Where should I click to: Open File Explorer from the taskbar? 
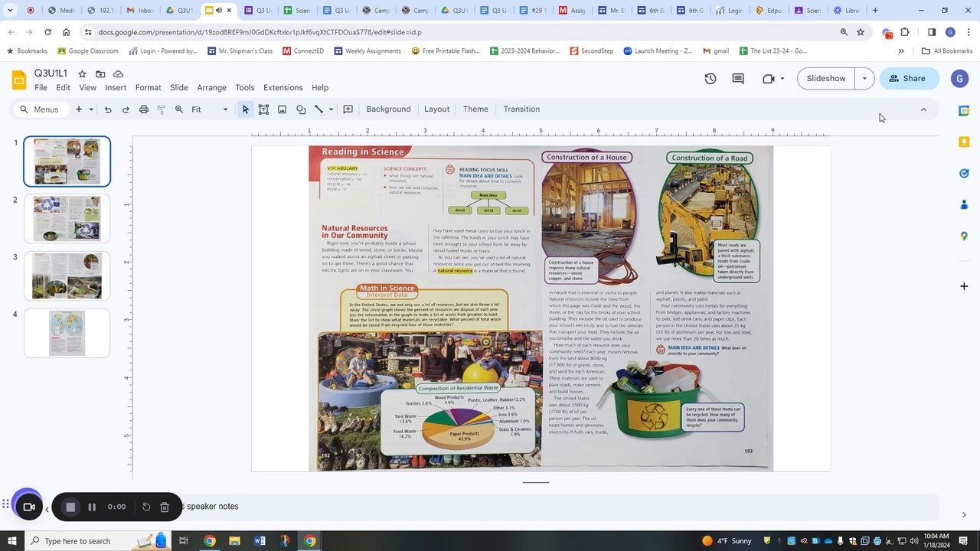coord(234,541)
